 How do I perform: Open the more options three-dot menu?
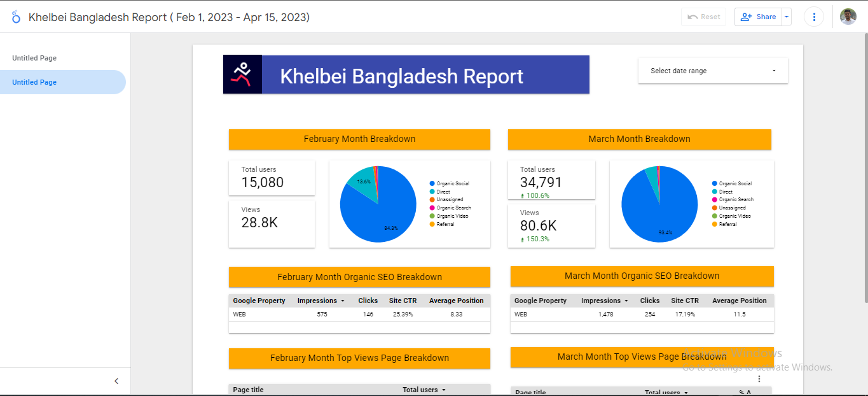pyautogui.click(x=814, y=17)
